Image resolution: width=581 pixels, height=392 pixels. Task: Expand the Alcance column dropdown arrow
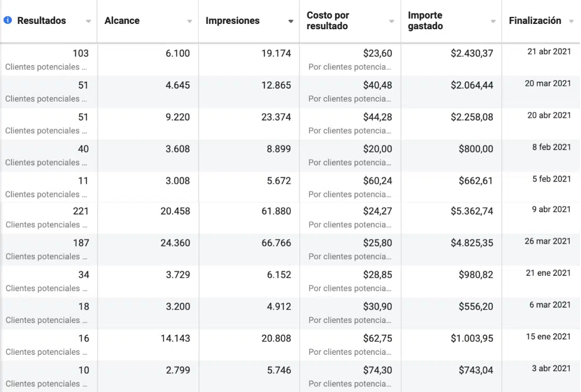[x=190, y=22]
